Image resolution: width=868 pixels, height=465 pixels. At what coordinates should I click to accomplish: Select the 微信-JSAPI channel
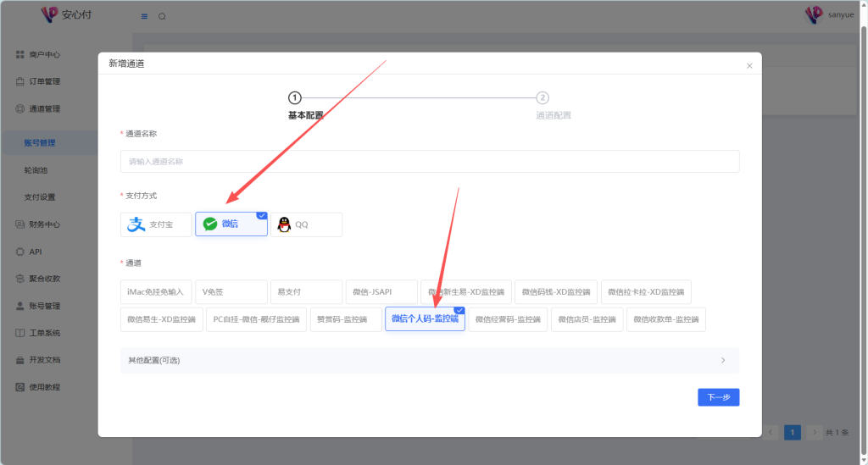click(x=381, y=292)
